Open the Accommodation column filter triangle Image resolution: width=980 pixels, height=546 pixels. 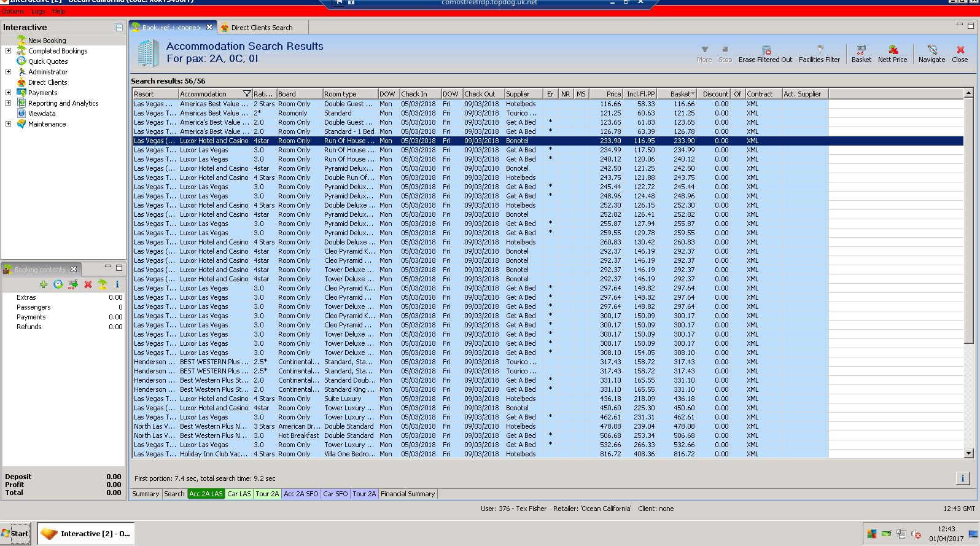coord(247,94)
